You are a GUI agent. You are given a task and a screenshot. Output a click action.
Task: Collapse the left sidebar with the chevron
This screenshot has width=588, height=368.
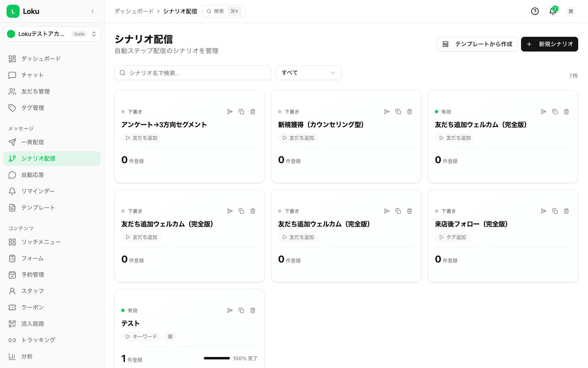(93, 11)
